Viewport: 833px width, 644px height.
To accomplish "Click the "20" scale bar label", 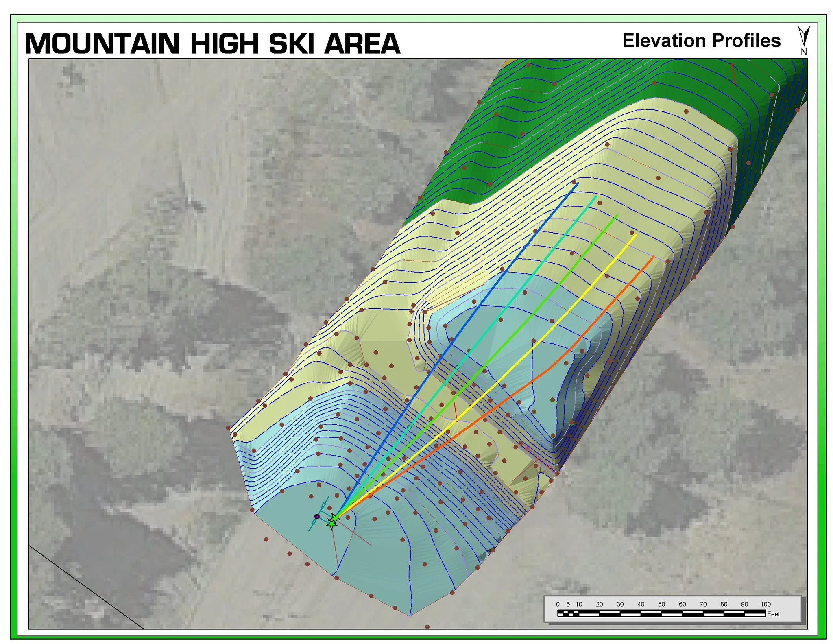I will point(599,604).
